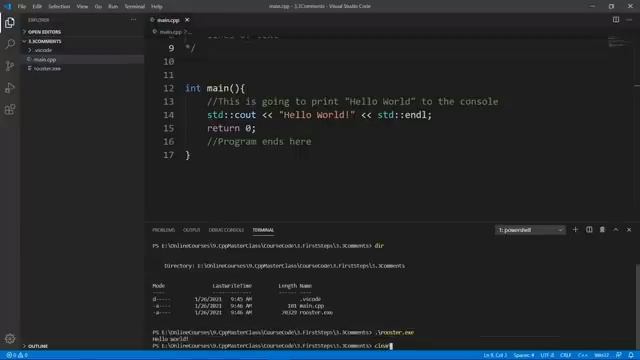Click main.cpp in the breadcrumb bar
The width and height of the screenshot is (640, 360).
(x=170, y=32)
